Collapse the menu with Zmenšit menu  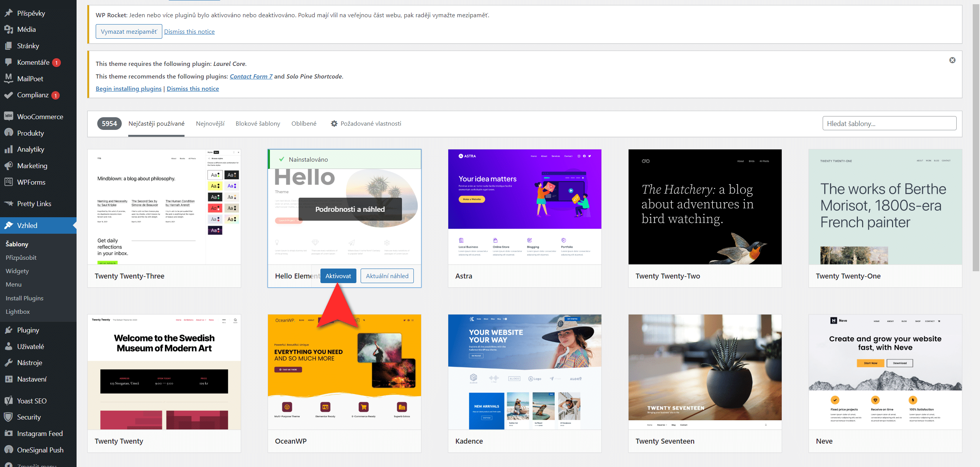coord(36,464)
